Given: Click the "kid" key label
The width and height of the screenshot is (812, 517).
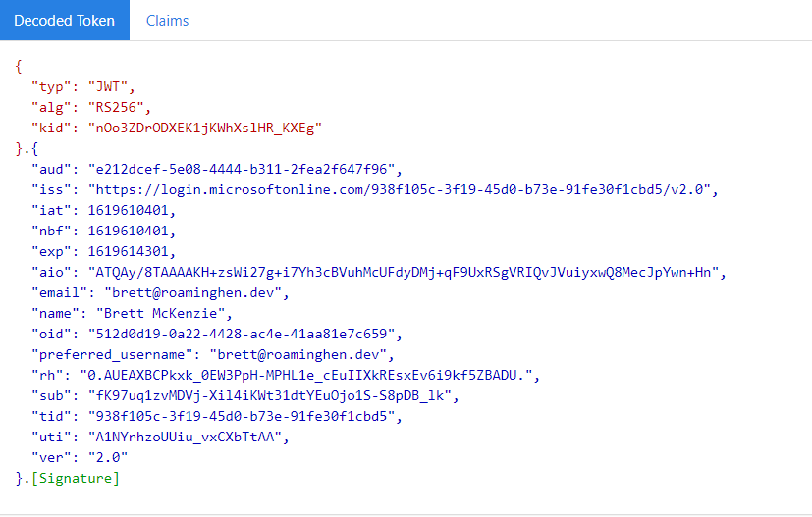Looking at the screenshot, I should (x=51, y=129).
